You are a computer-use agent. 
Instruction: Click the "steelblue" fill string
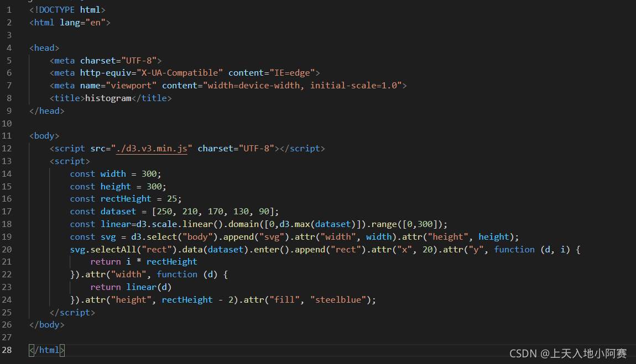[x=338, y=300]
